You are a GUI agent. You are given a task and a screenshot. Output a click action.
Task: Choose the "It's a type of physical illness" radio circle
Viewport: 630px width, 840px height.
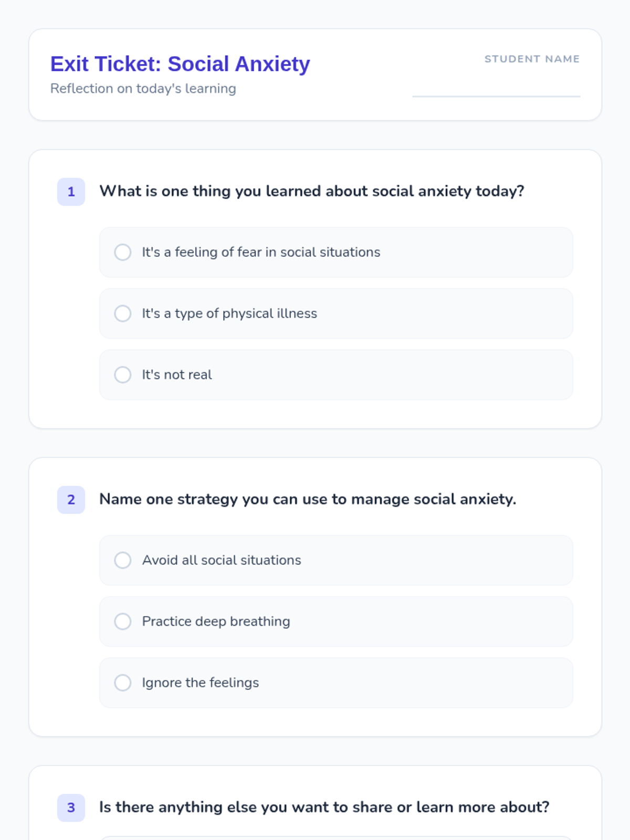click(x=123, y=313)
